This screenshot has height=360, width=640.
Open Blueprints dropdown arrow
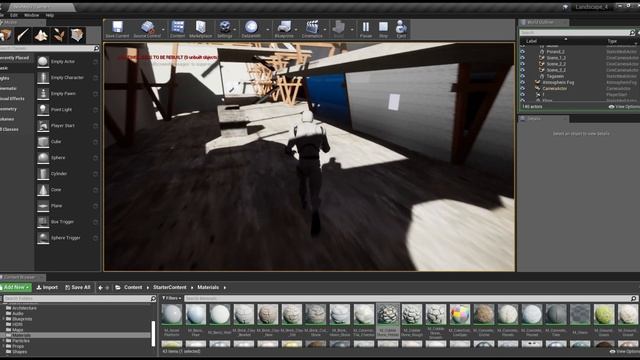click(296, 29)
